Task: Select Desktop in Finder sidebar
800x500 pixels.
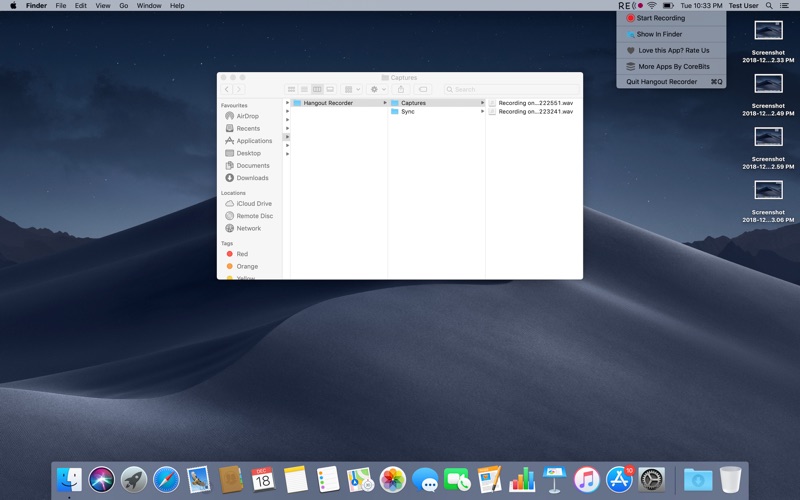Action: click(247, 153)
